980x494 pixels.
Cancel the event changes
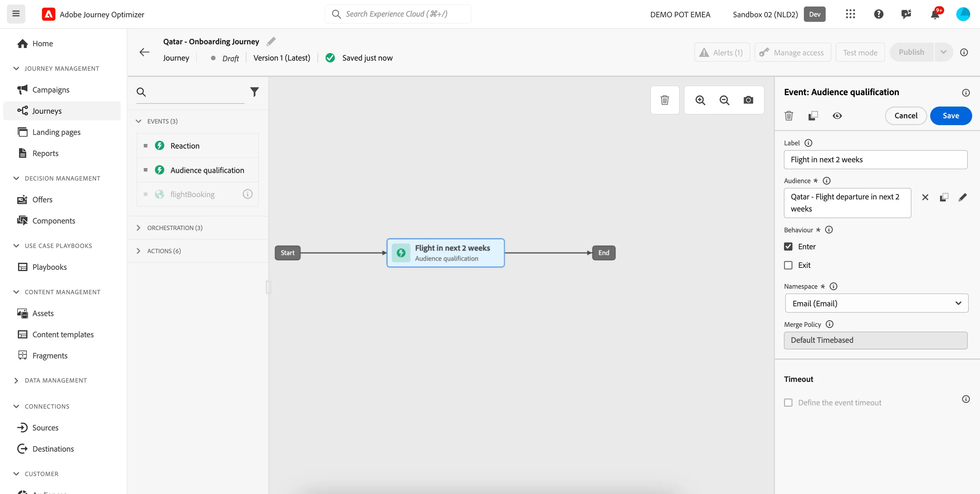coord(905,115)
